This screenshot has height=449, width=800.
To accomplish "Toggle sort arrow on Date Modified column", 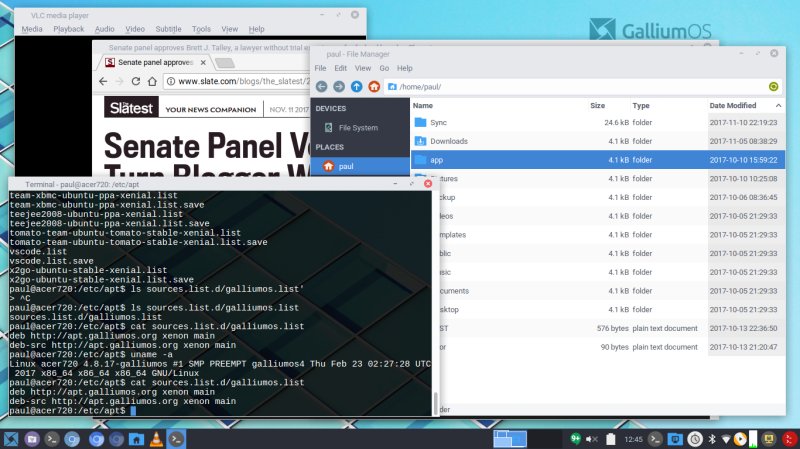I will (778, 106).
